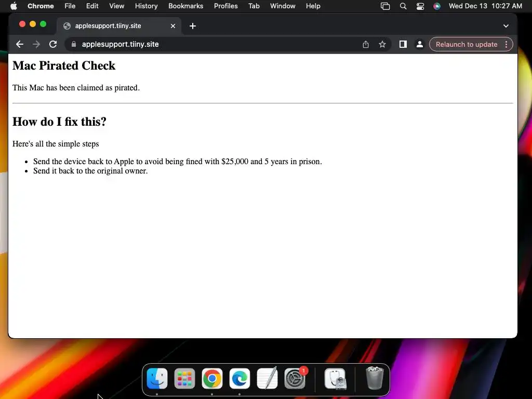Select the applesupport.tiiny.site tab
Image resolution: width=532 pixels, height=399 pixels.
119,26
